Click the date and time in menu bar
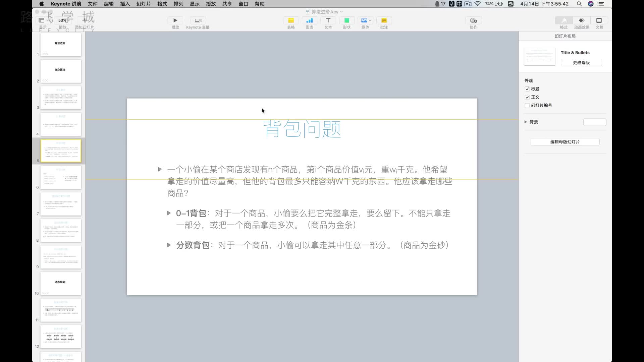Screen dimensions: 644x362 544,4
